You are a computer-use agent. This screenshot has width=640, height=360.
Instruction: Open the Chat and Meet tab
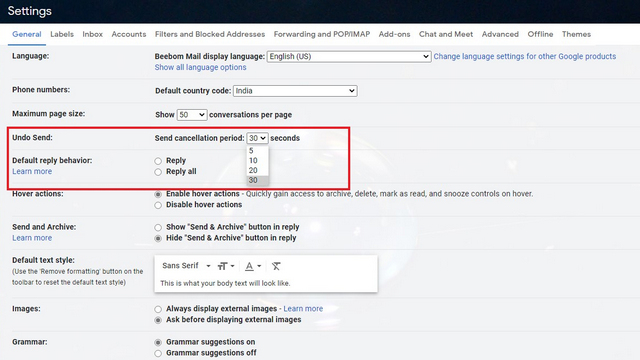point(446,34)
